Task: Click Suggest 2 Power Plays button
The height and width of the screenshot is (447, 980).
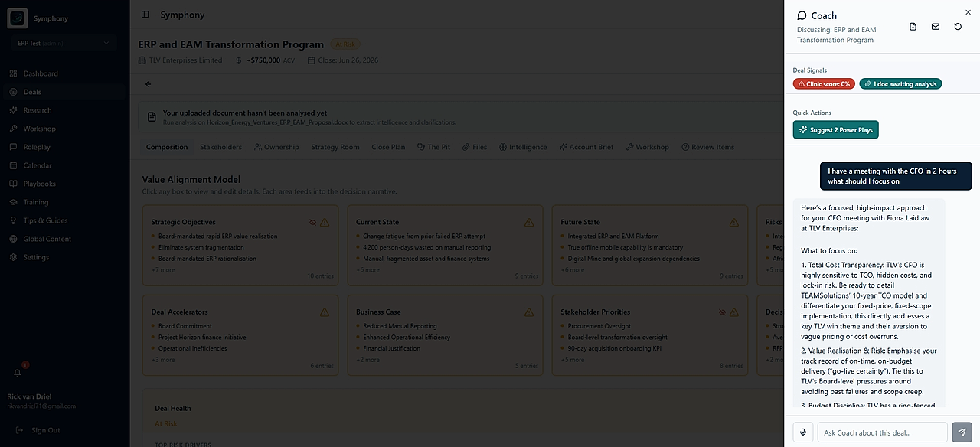Action: [x=835, y=130]
